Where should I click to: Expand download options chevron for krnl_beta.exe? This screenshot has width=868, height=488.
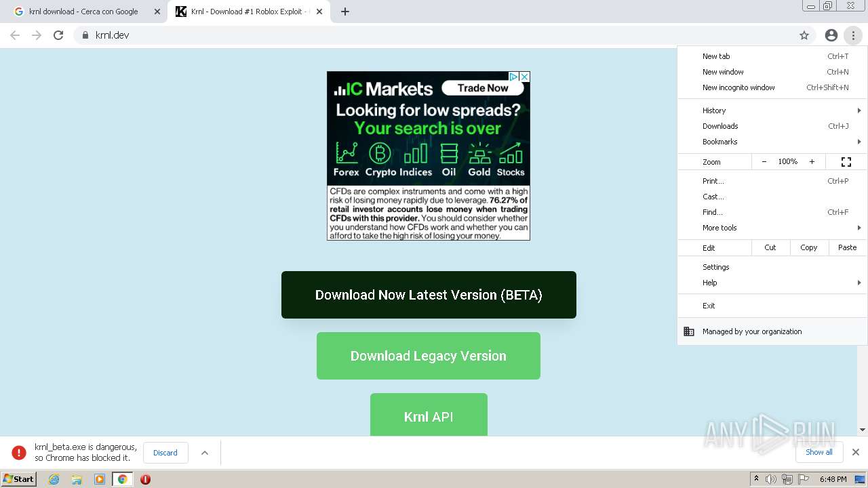coord(205,453)
